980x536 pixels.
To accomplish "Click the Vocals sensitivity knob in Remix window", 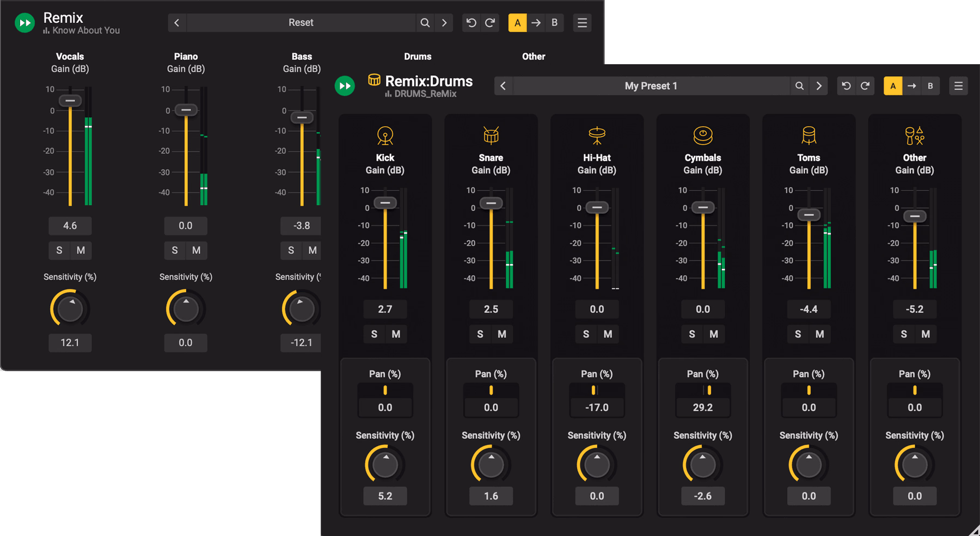I will (x=70, y=310).
